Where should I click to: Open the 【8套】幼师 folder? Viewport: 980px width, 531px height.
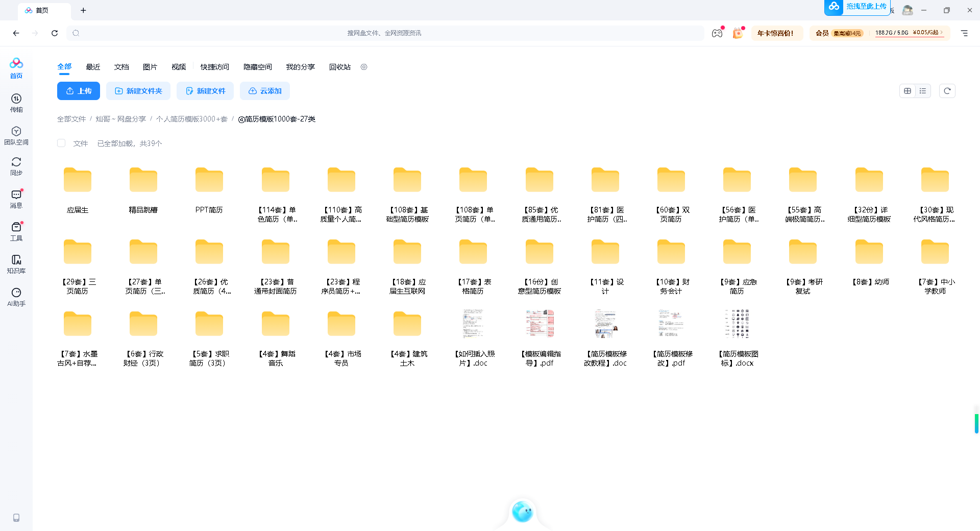(x=869, y=262)
